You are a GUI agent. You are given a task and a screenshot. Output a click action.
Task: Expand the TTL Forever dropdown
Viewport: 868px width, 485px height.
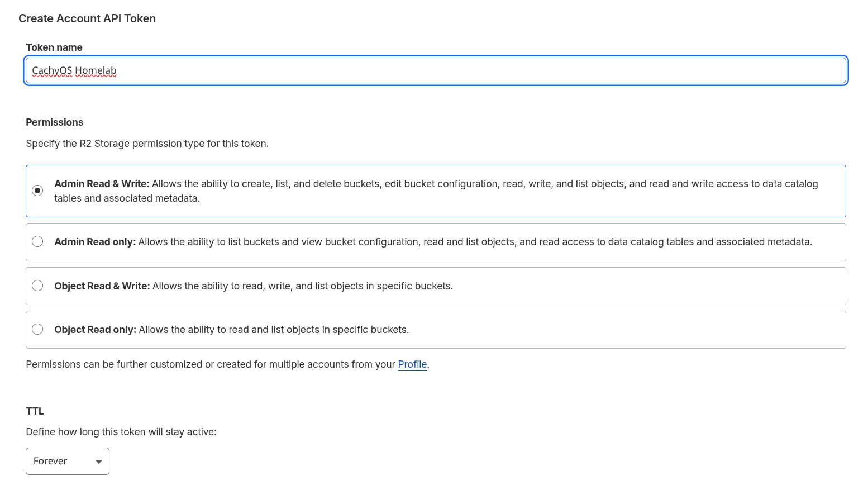click(67, 461)
